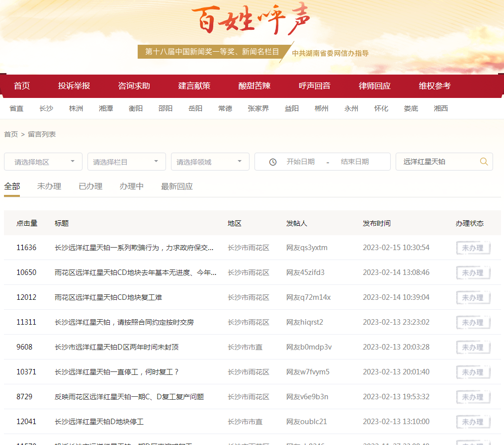The image size is (504, 445).
Task: Select the 已办理 tab
Action: [90, 186]
